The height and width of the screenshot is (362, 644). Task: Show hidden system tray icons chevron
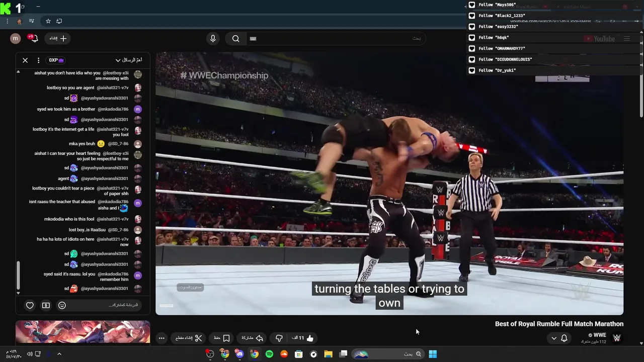pos(59,354)
